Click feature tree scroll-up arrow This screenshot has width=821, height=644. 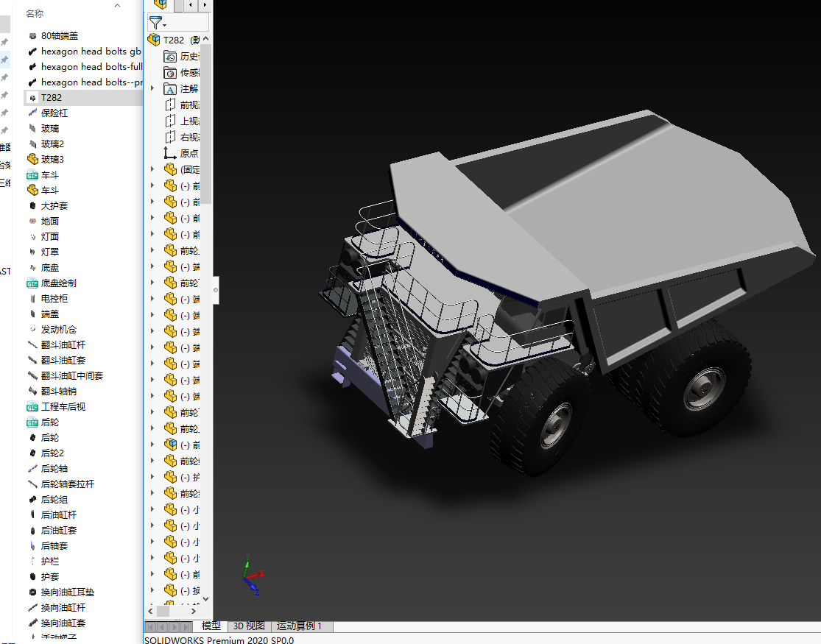[205, 38]
